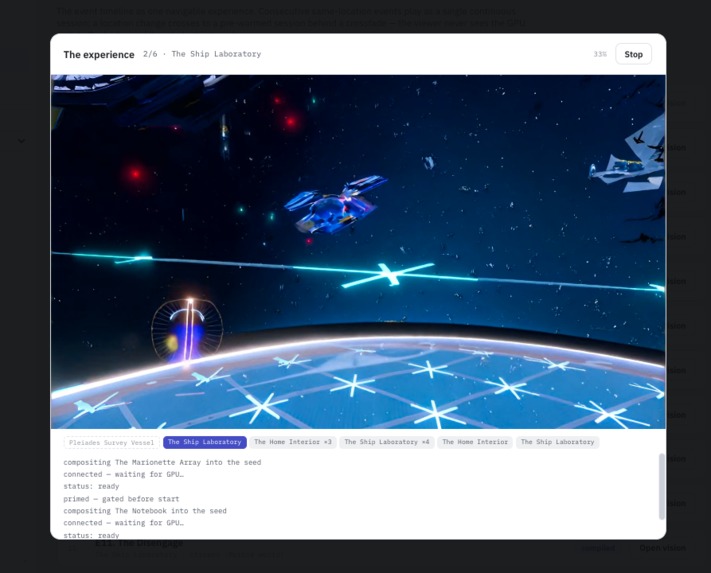Click the "The experience" dialog title
Screen dimensions: 711x573
99,55
